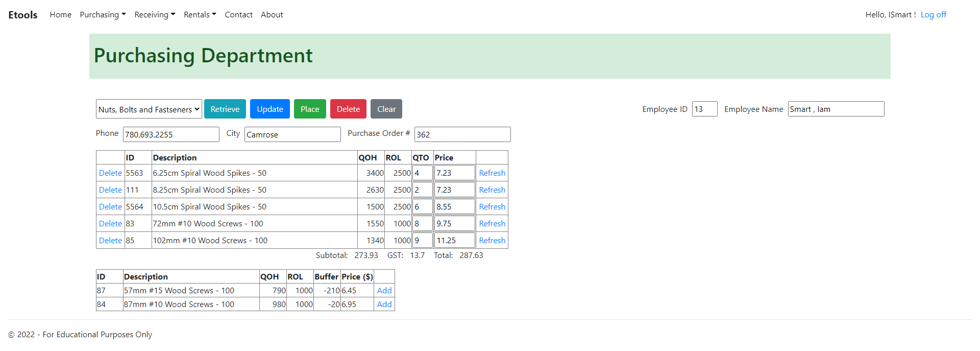Viewport: 980px width, 351px height.
Task: Delete the 6.25cm Spiral Wood Spikes row
Action: 110,173
